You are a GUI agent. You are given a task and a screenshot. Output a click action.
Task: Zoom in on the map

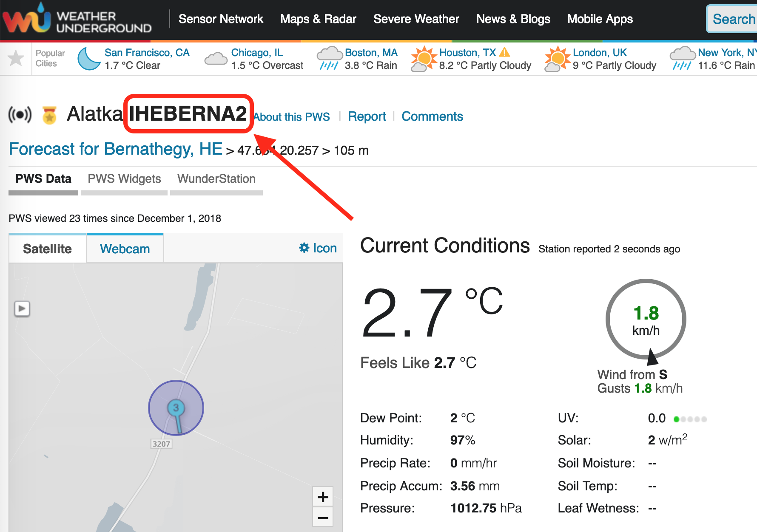coord(323,497)
